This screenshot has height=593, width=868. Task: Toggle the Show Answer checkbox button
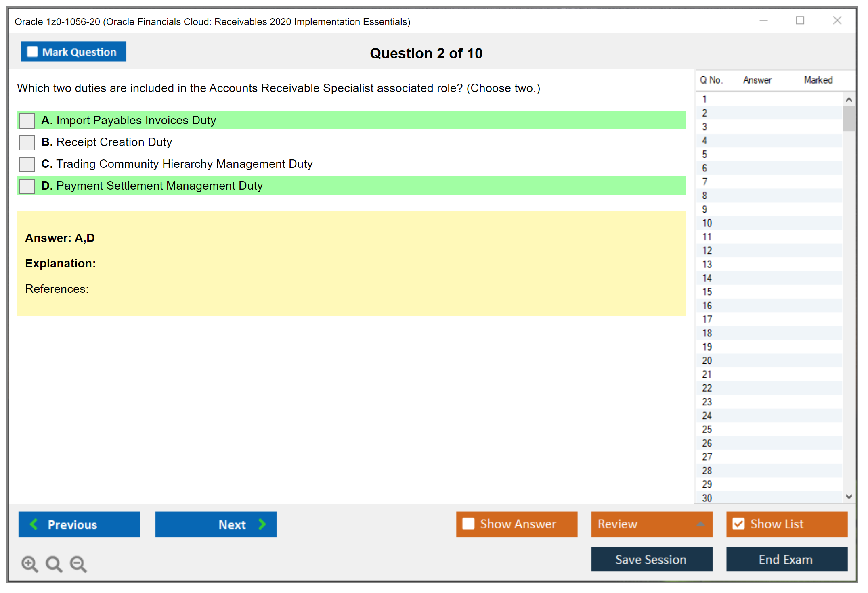(x=468, y=524)
